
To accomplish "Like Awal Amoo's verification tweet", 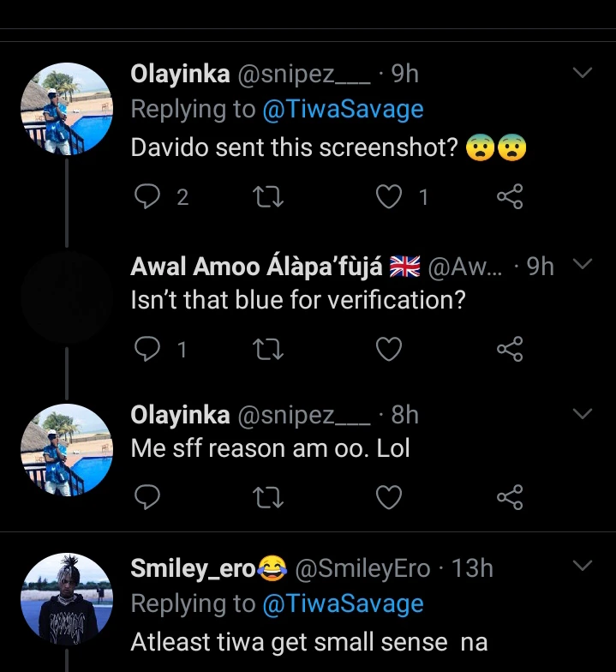I will 389,349.
